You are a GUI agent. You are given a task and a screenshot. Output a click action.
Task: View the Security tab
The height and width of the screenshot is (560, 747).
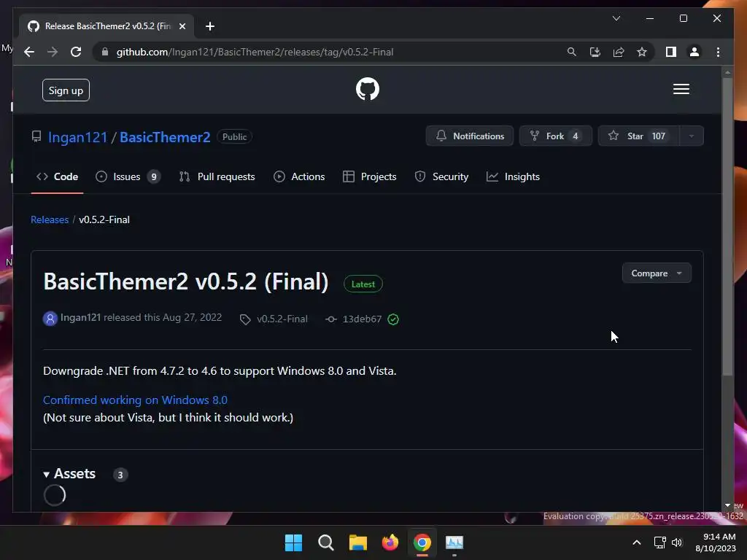pyautogui.click(x=441, y=176)
